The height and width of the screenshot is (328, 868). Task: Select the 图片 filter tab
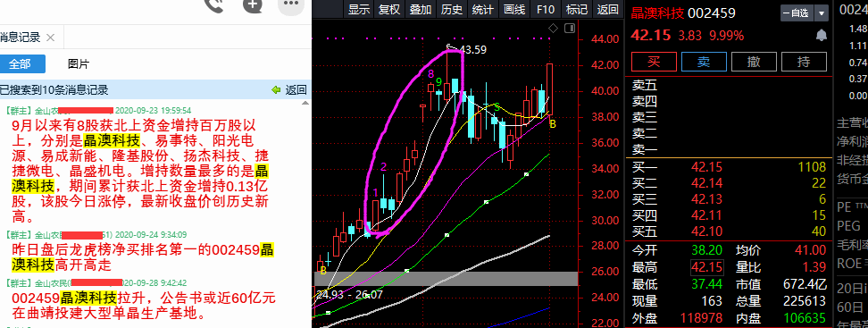click(x=78, y=64)
